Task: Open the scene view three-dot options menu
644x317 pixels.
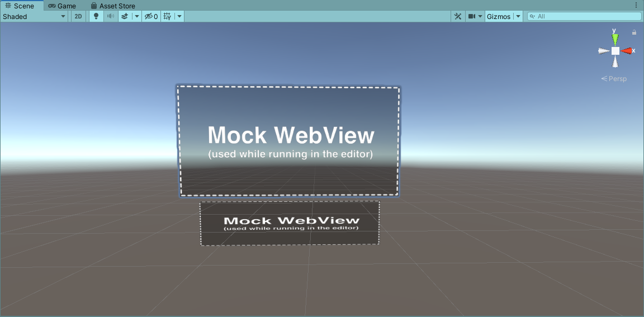Action: point(637,5)
